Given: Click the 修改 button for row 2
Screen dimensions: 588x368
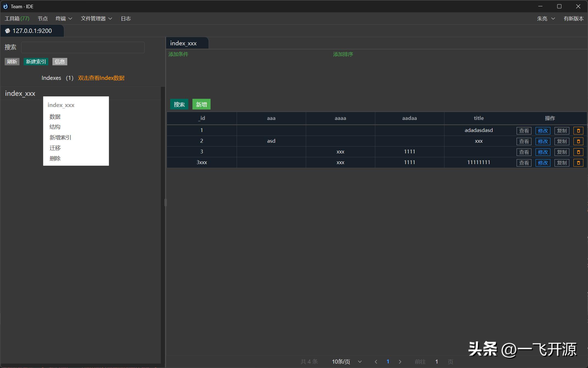Looking at the screenshot, I should tap(543, 141).
